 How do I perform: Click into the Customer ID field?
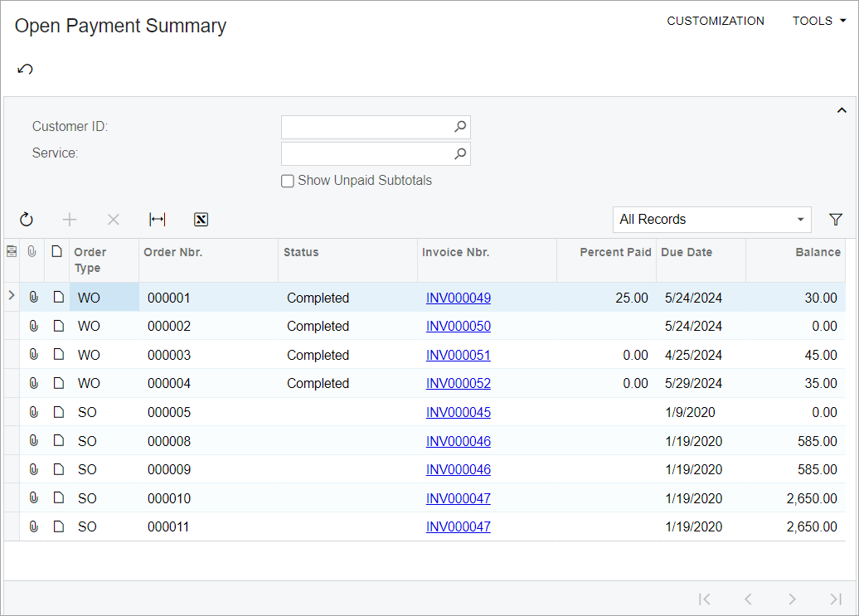coord(366,127)
